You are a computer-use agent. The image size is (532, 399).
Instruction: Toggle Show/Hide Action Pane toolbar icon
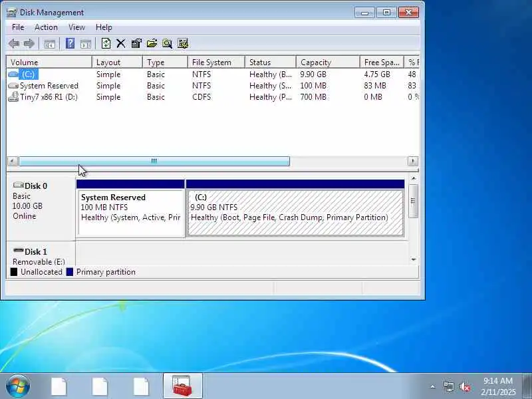click(x=86, y=44)
